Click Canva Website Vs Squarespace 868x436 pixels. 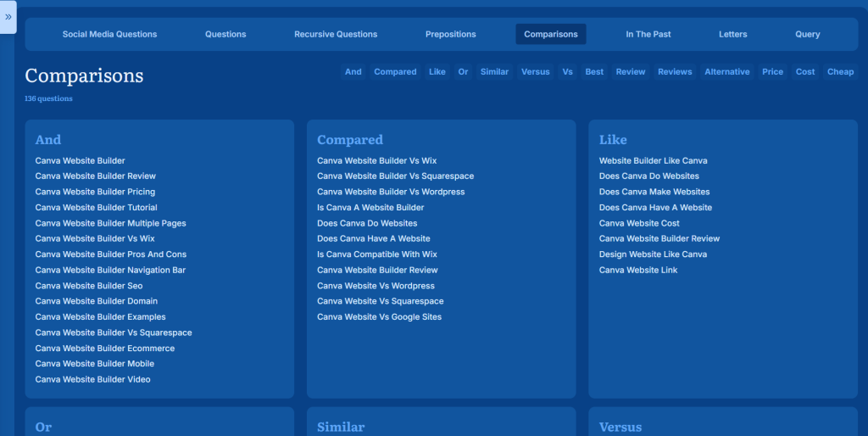click(x=381, y=301)
